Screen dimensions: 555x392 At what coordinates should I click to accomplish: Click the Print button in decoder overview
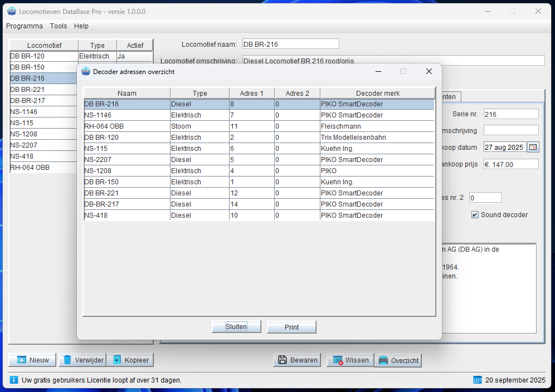291,327
